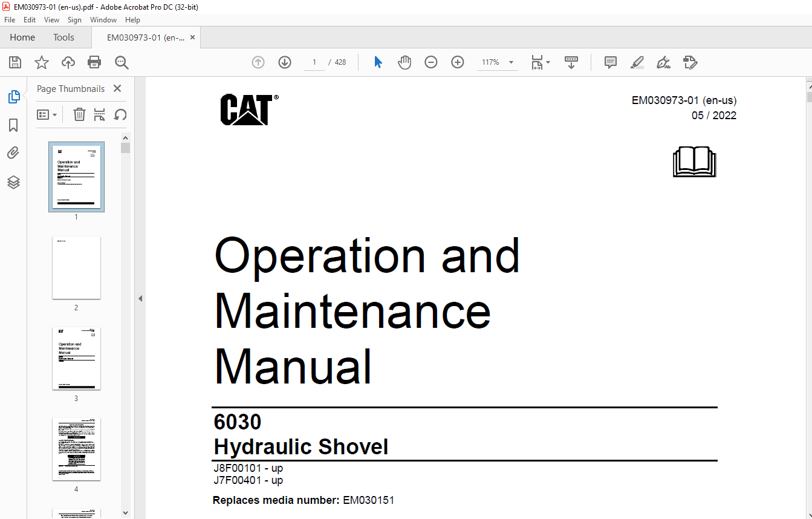Click the EM030973-01 (en-us) header text
The width and height of the screenshot is (812, 519).
(684, 100)
